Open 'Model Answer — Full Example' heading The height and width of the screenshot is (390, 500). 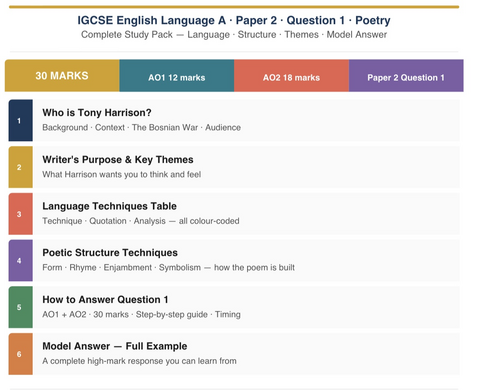click(115, 346)
